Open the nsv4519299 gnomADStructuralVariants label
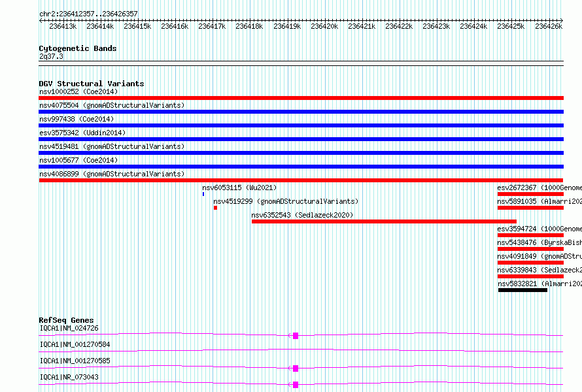This screenshot has height=392, width=582. (286, 201)
